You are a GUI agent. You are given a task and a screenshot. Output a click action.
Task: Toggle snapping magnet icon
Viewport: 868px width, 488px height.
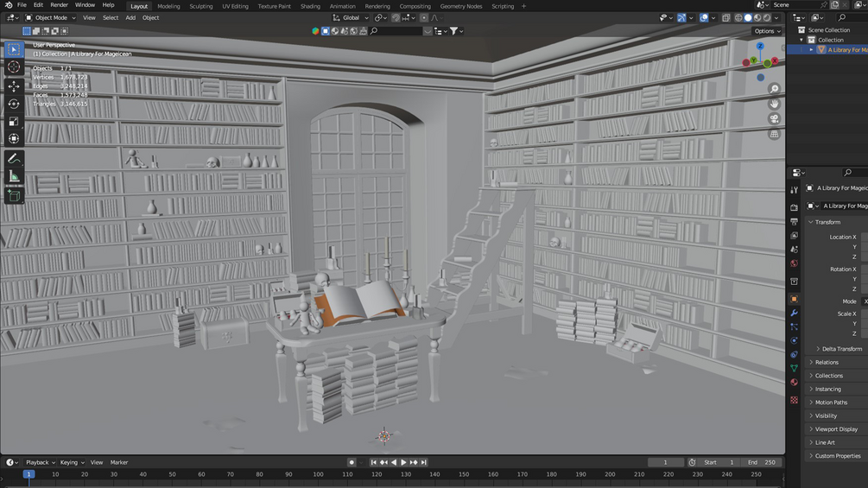pos(396,17)
